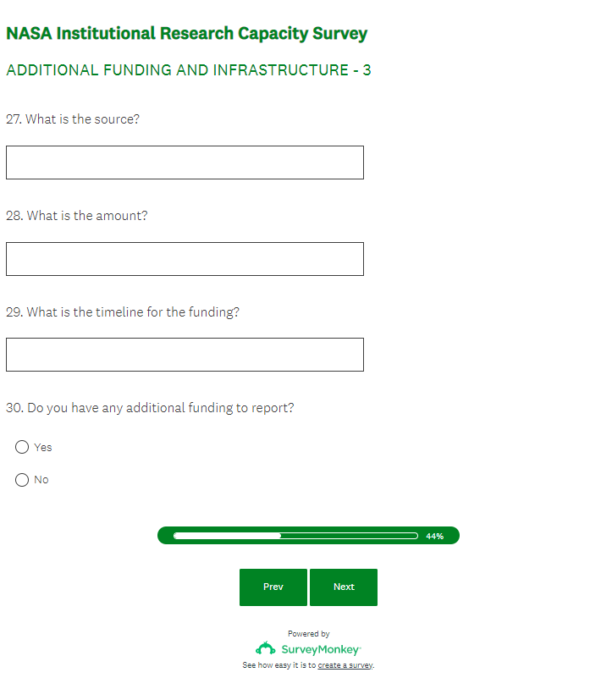Viewport: 601px width, 700px height.
Task: Click the SurveyMonkey logo icon
Action: click(x=265, y=649)
